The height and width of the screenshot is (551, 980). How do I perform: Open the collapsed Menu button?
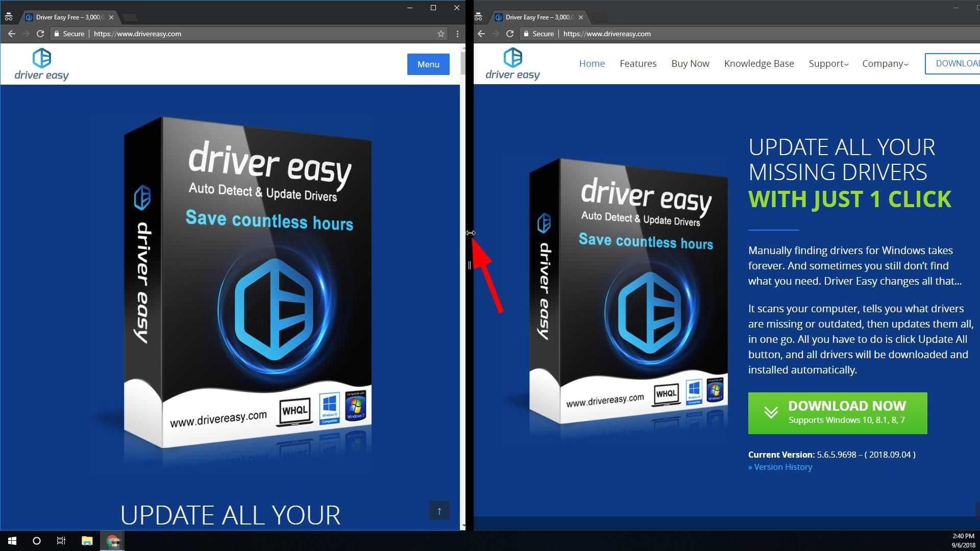[428, 64]
